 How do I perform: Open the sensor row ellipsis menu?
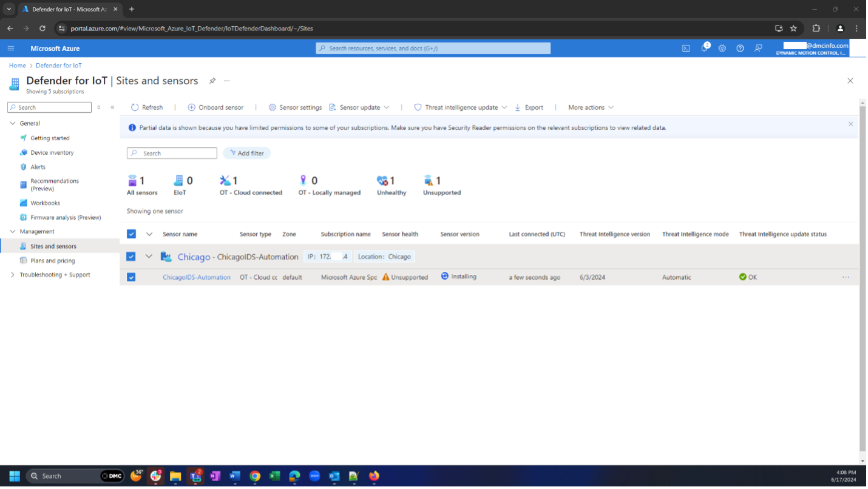click(x=846, y=277)
